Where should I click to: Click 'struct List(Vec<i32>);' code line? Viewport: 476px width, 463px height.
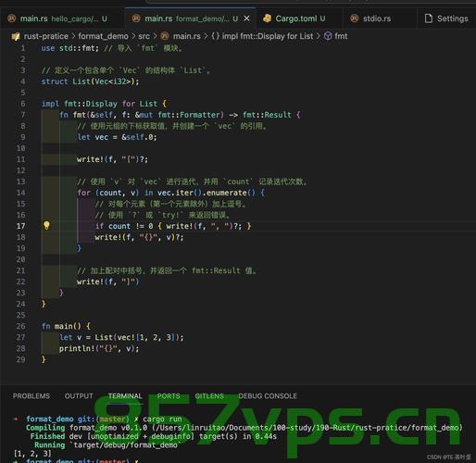click(x=90, y=81)
